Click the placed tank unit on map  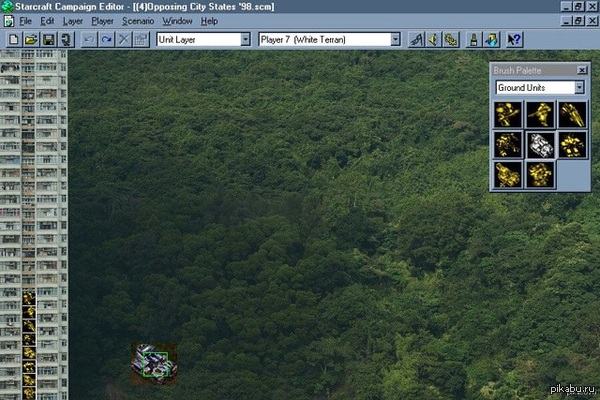[x=154, y=362]
